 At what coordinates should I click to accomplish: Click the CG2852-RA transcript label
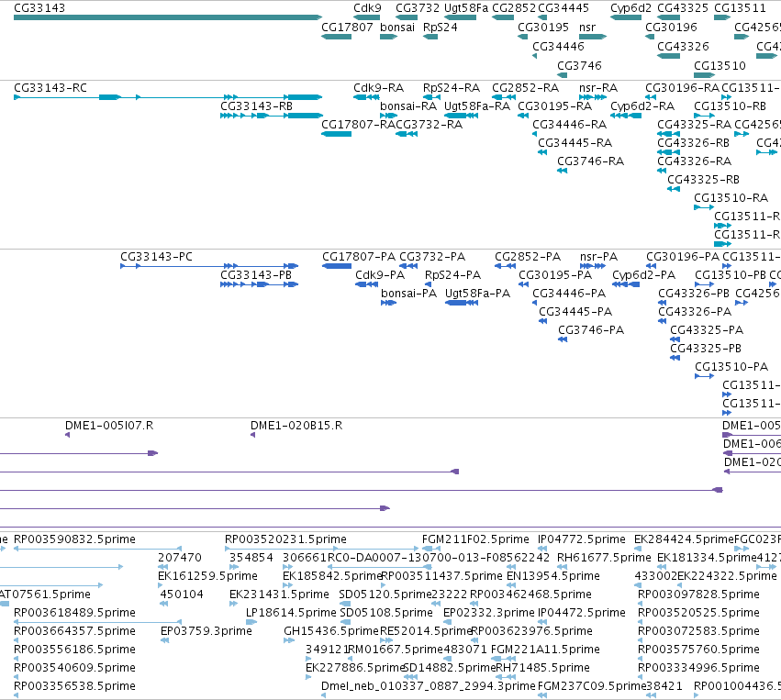coord(526,88)
